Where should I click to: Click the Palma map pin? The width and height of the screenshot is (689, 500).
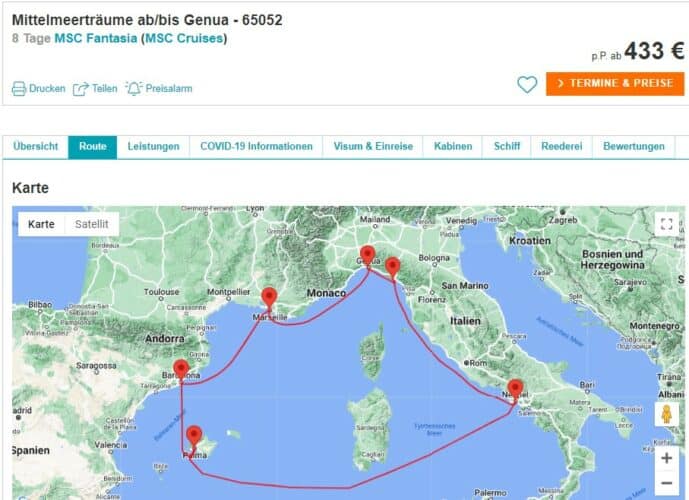click(x=196, y=435)
